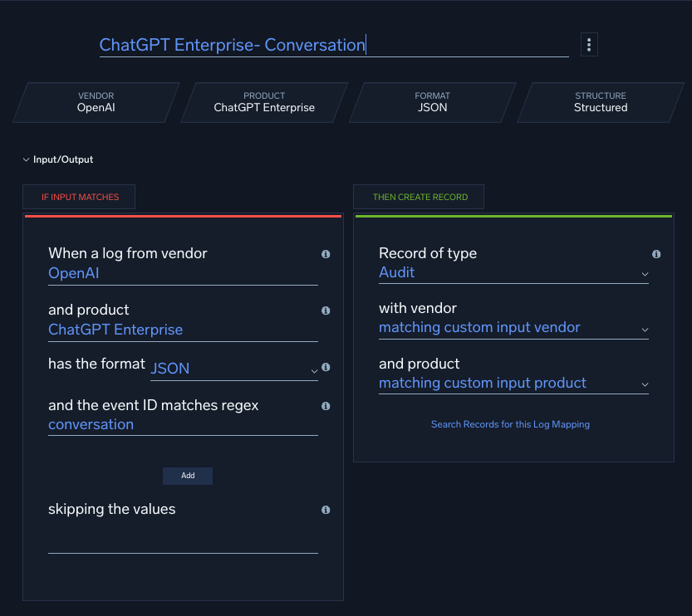Screen dimensions: 692x616
Task: Select the THEN CREATE RECORD tab
Action: [420, 197]
